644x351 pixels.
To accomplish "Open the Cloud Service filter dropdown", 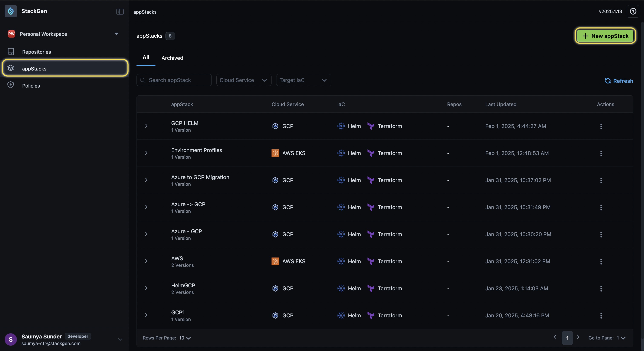I will click(x=244, y=80).
